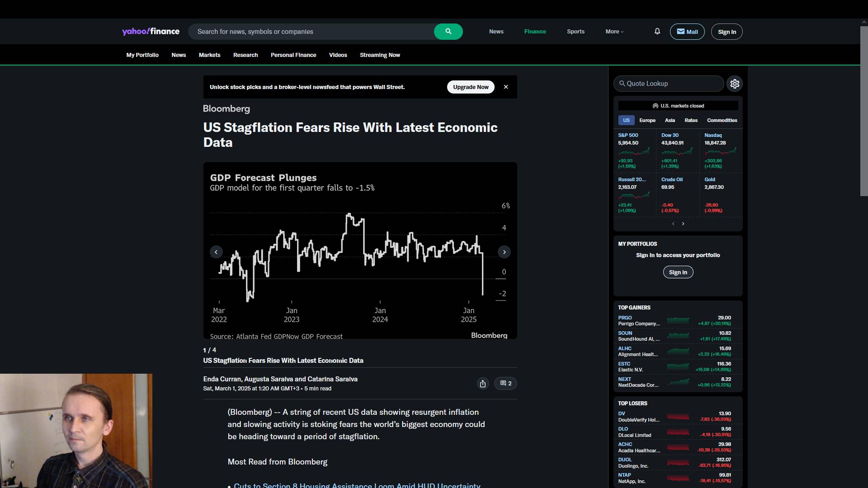Click the page vertical scrollbar thumb
Image resolution: width=868 pixels, height=488 pixels.
863,111
